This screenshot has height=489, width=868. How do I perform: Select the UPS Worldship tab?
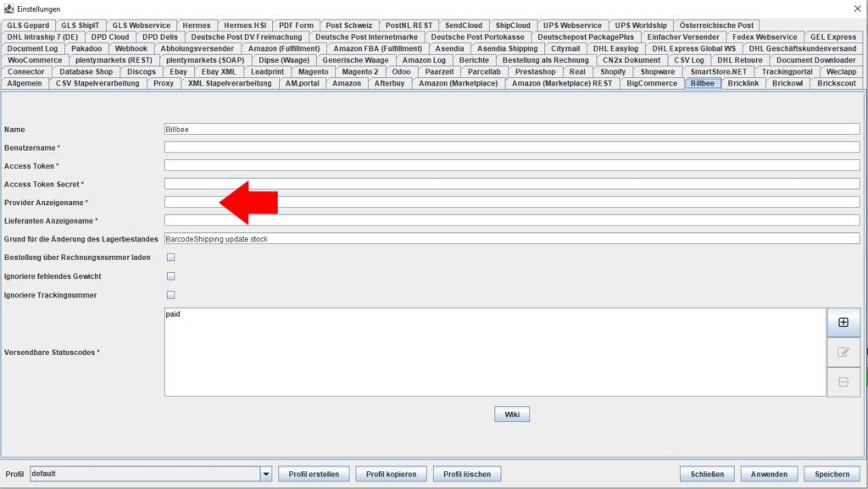[x=641, y=25]
